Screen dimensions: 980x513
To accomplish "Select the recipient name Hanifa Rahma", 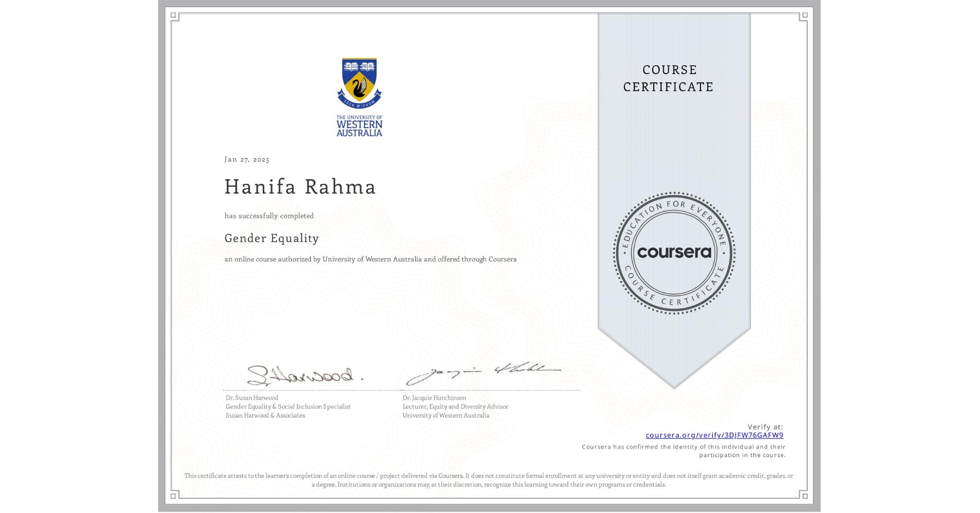I will click(x=300, y=187).
